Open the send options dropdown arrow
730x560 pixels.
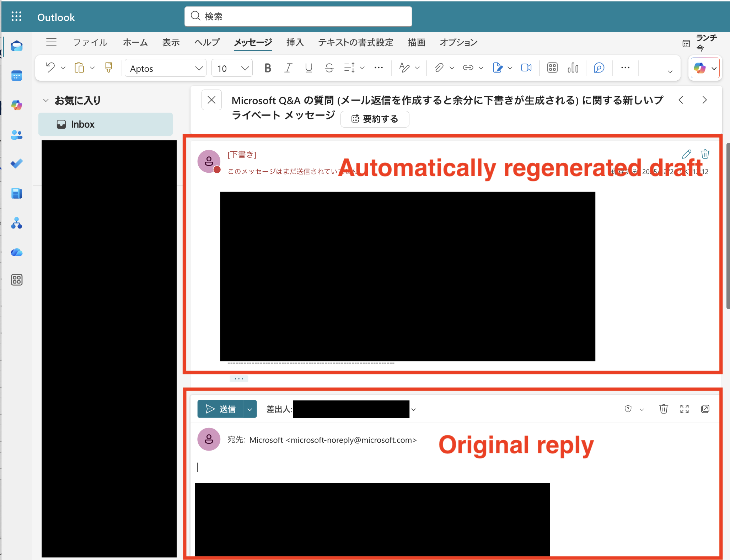250,409
